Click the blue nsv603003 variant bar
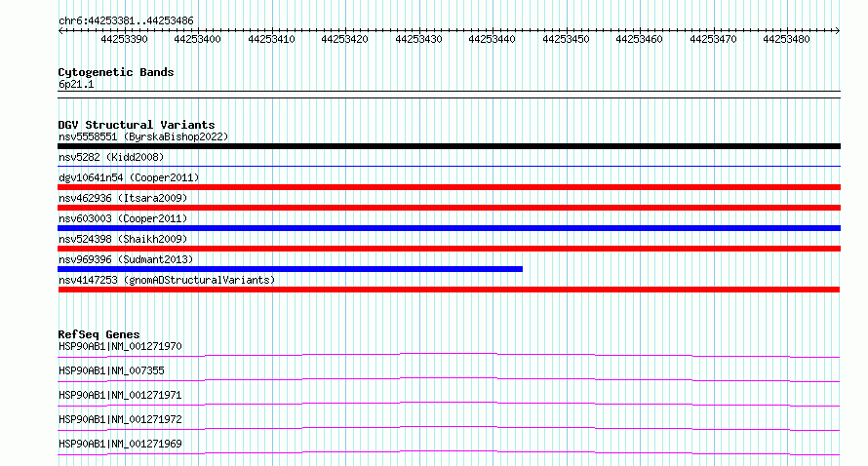868x466 pixels. click(449, 228)
